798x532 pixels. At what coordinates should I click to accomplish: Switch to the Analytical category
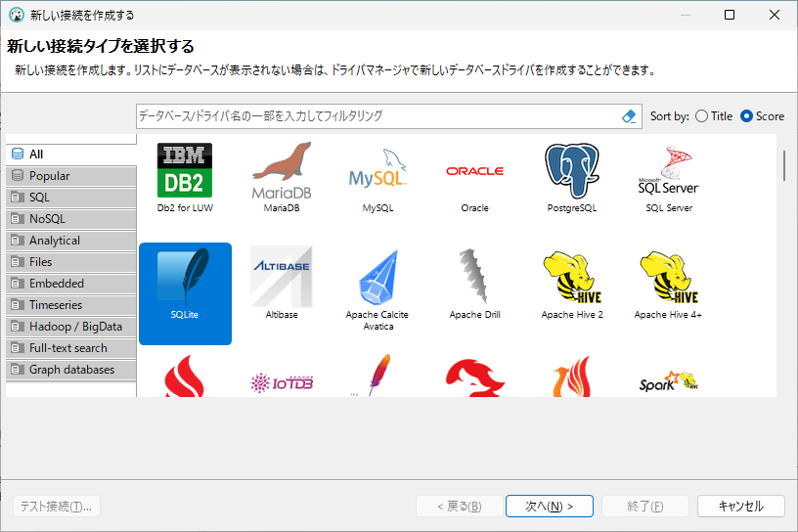click(x=71, y=241)
